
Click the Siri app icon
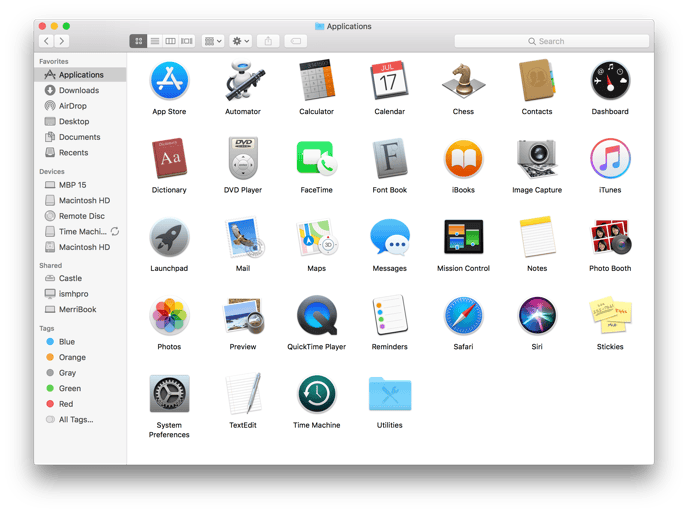[537, 316]
